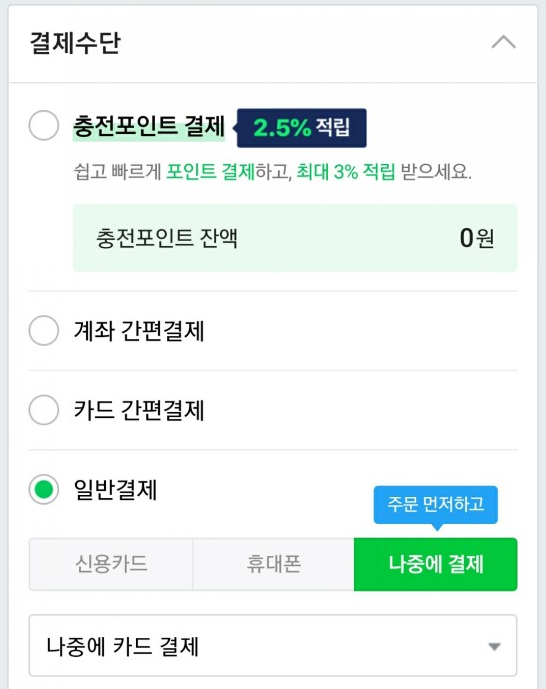The width and height of the screenshot is (546, 689).
Task: Click the 2.5% 적립 badge
Action: [301, 128]
